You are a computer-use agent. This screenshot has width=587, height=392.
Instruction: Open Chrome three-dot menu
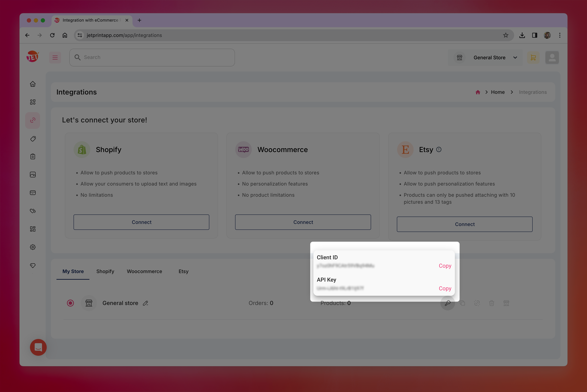point(560,35)
